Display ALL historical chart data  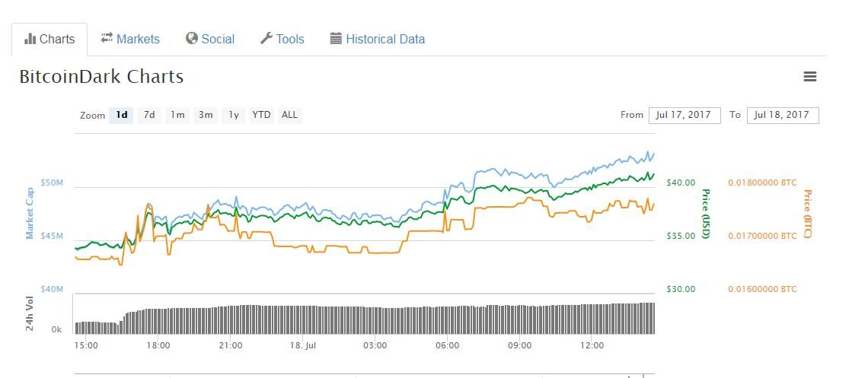289,115
